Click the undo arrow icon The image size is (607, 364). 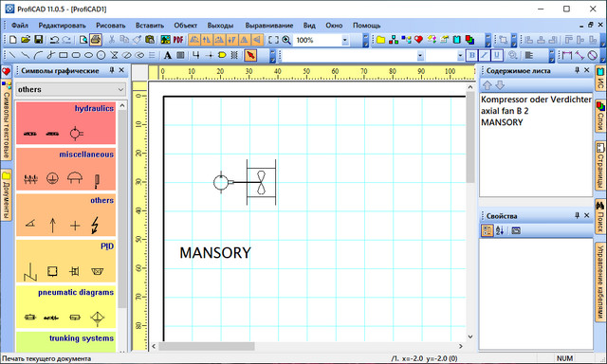(54, 40)
